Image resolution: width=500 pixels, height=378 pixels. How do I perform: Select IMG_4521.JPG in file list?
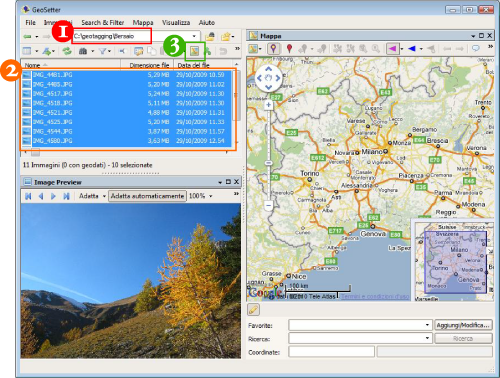(127, 113)
